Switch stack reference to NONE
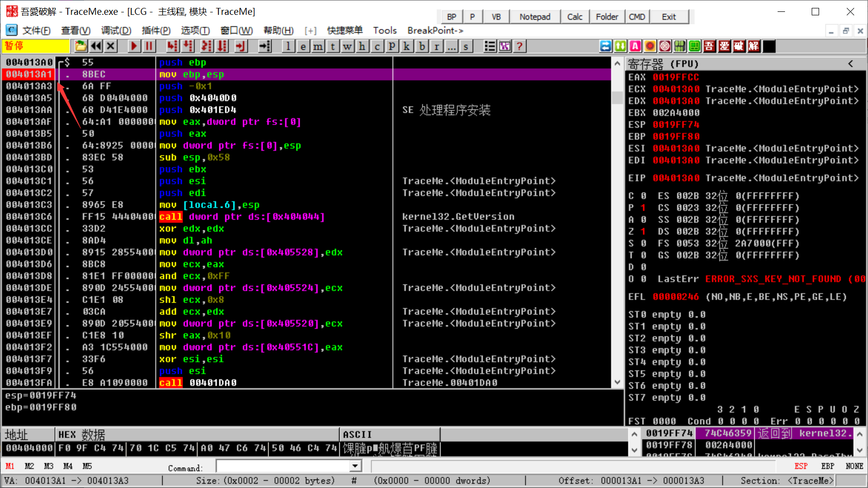 854,466
